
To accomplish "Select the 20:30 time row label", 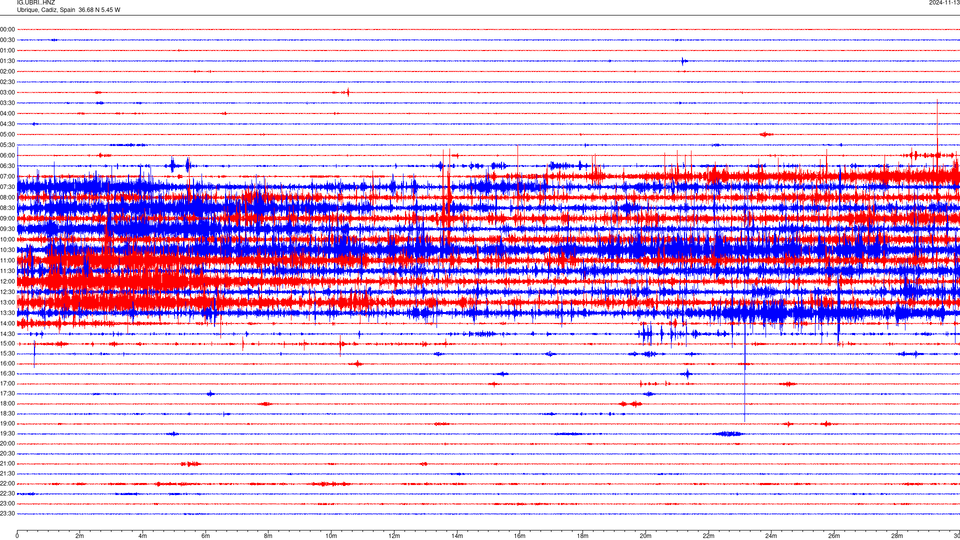I will click(7, 454).
